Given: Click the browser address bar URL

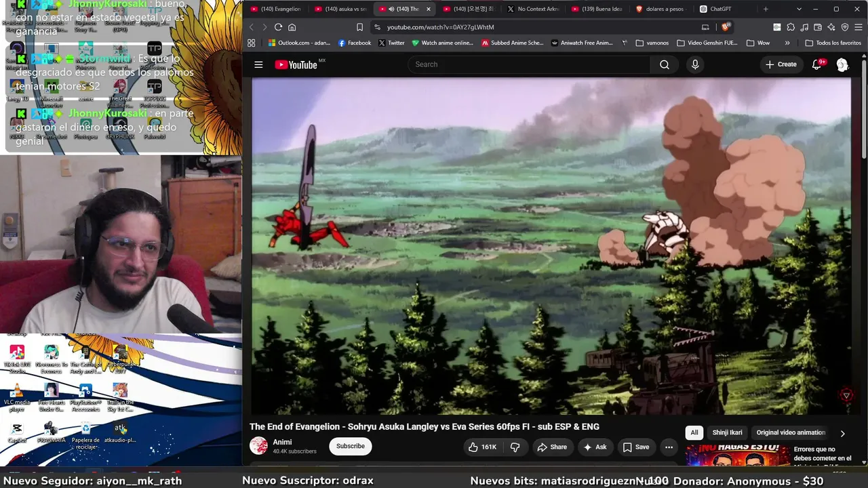Looking at the screenshot, I should tap(440, 27).
